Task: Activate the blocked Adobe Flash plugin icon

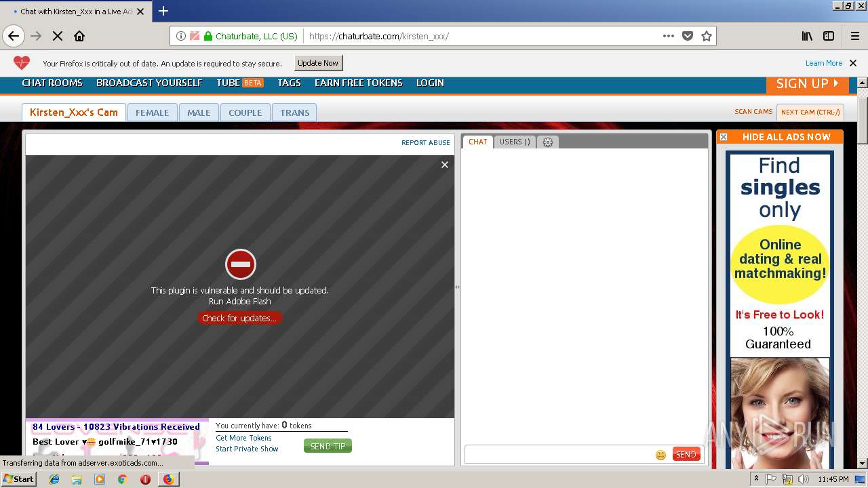Action: 241,264
